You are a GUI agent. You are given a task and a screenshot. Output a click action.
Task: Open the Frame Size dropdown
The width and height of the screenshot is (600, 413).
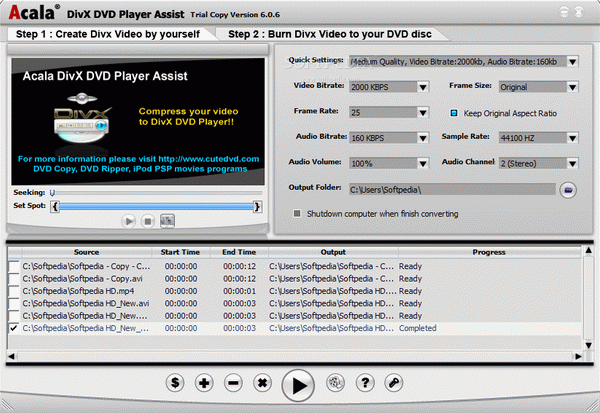[x=572, y=87]
